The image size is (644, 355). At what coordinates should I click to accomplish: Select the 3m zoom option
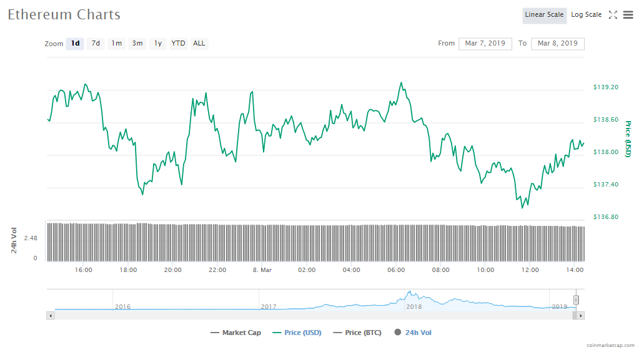point(137,44)
